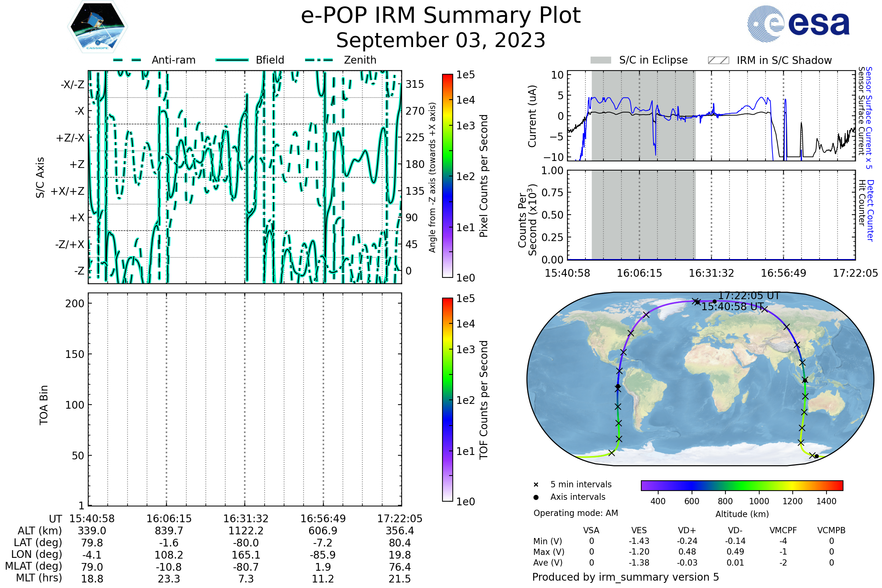Click the ESA logo
The height and width of the screenshot is (588, 882).
click(798, 23)
